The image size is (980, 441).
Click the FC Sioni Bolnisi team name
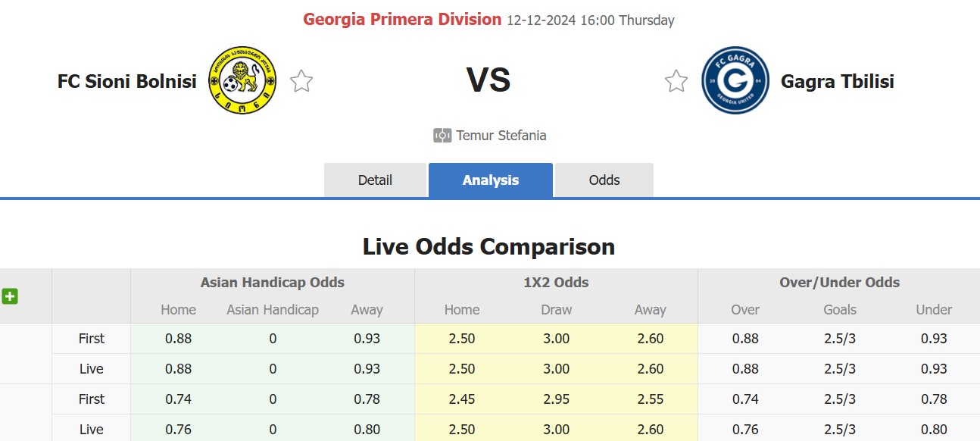tap(127, 81)
